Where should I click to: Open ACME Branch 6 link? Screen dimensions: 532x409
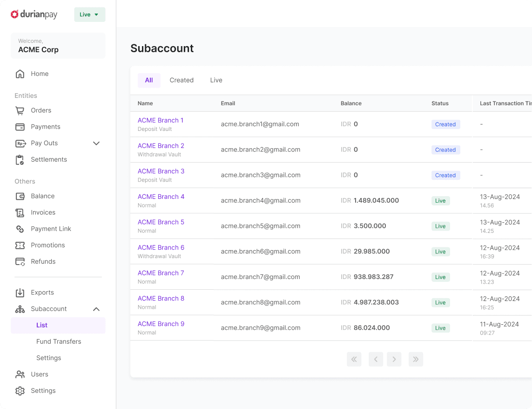(x=161, y=248)
